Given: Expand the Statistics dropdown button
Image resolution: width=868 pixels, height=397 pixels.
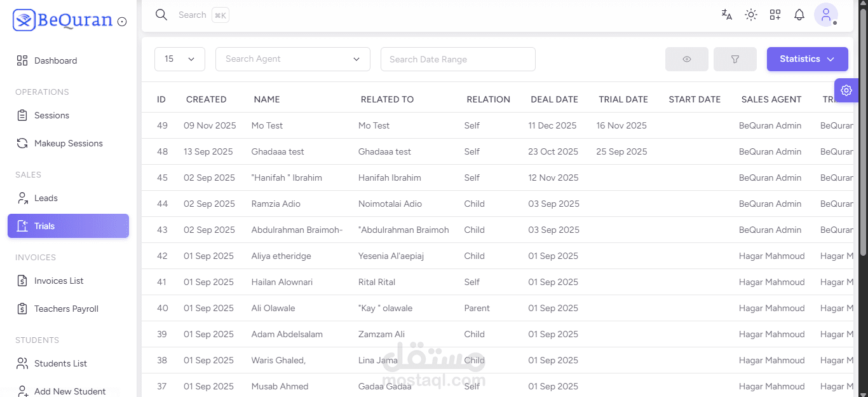Looking at the screenshot, I should click(x=807, y=59).
